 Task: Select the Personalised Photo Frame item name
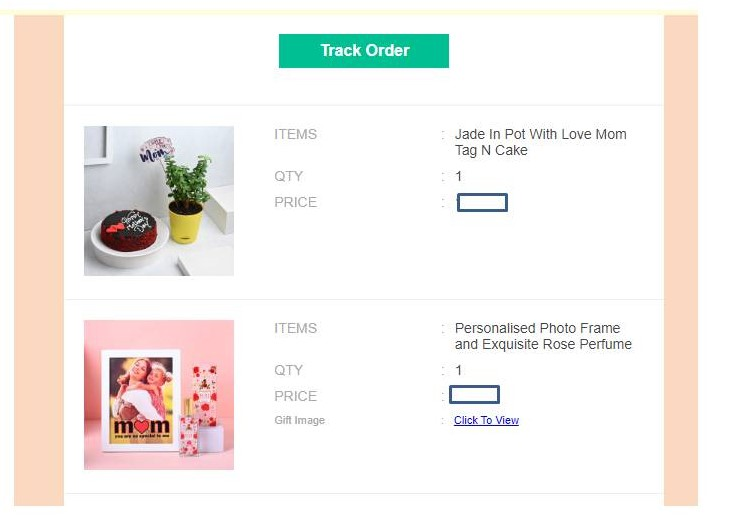coord(543,336)
